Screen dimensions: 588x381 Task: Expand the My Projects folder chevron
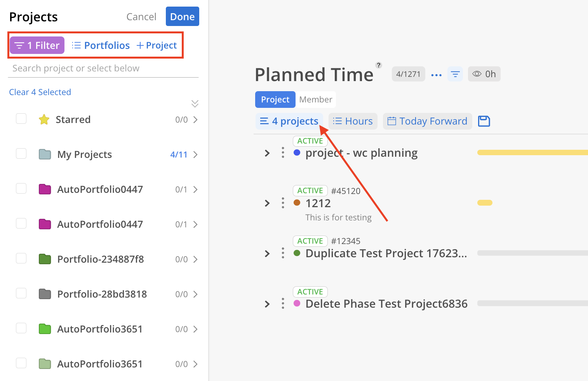click(195, 155)
